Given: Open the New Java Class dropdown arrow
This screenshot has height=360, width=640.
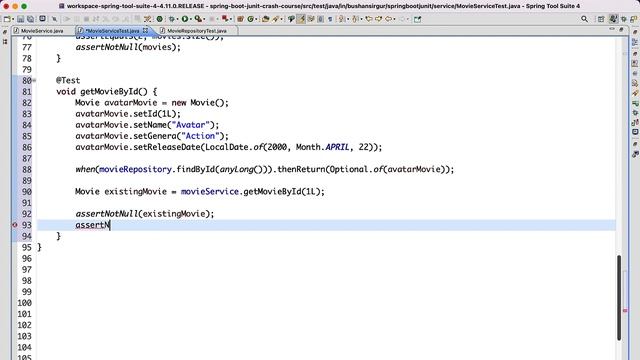Looking at the screenshot, I should 256,19.
